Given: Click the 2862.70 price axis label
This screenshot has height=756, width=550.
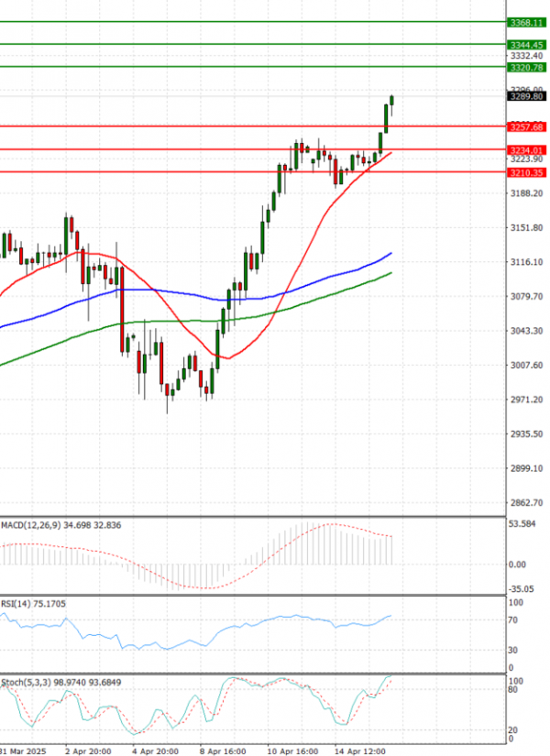Looking at the screenshot, I should click(x=525, y=502).
